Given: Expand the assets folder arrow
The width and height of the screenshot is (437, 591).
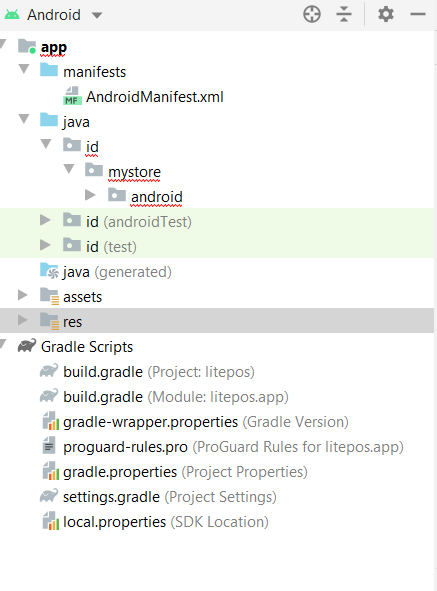Looking at the screenshot, I should (23, 295).
